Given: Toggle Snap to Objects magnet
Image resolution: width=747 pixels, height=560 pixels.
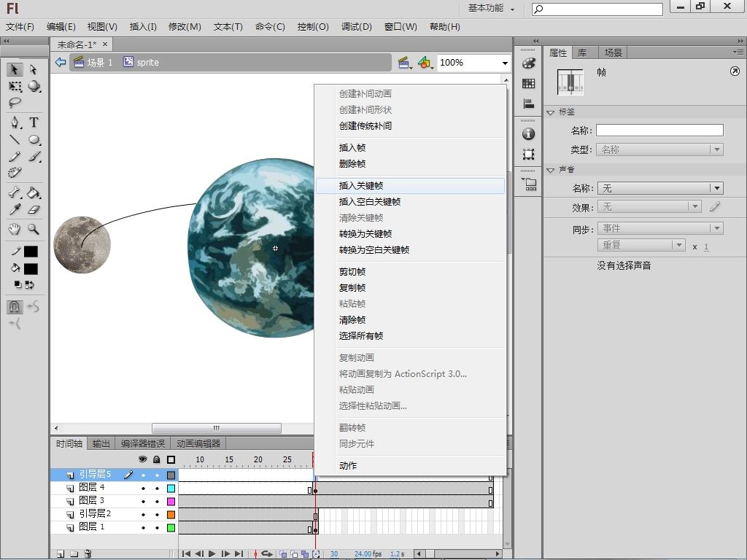Looking at the screenshot, I should (x=15, y=307).
